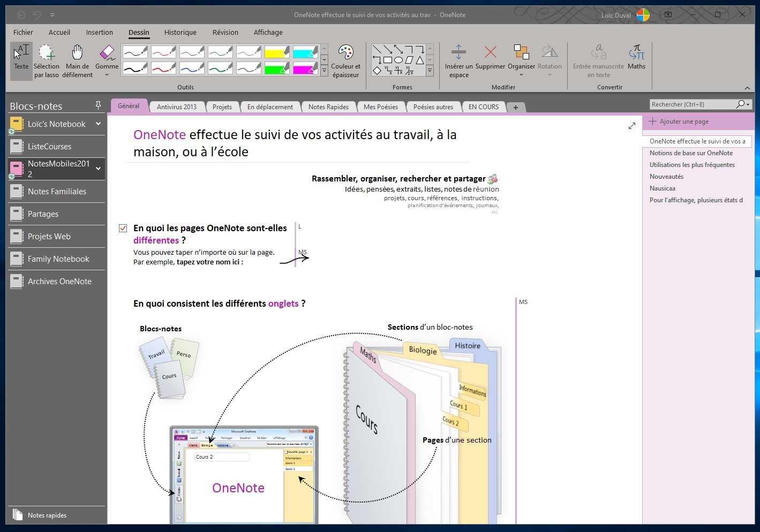Show the next row of pens
The width and height of the screenshot is (760, 532).
(x=324, y=59)
